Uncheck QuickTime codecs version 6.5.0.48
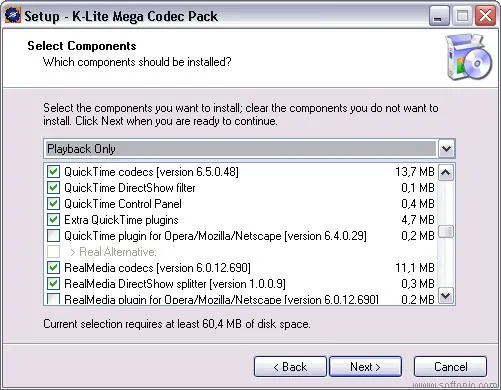The image size is (501, 390). 53,172
